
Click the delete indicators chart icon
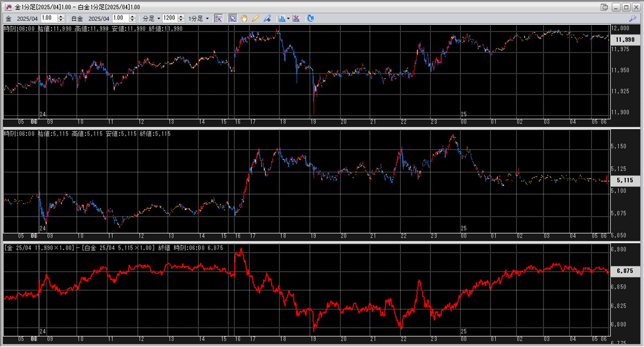[x=296, y=19]
